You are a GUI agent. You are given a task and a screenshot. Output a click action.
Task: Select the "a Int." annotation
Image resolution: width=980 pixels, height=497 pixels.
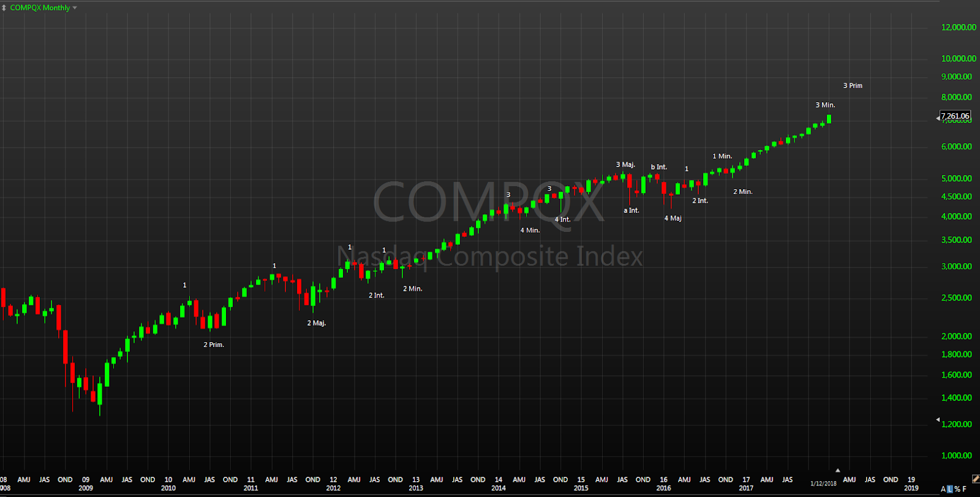[x=631, y=211]
